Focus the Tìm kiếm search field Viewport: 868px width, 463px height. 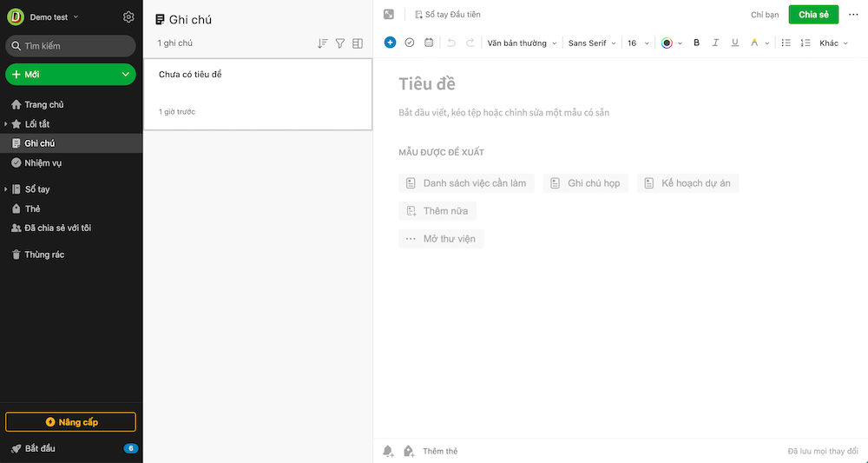pyautogui.click(x=70, y=46)
